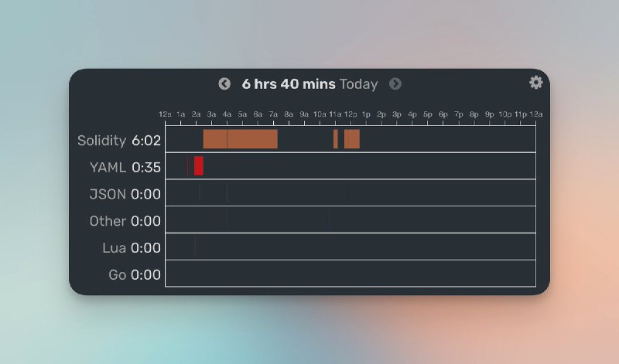Select the JSON language label

(x=108, y=194)
